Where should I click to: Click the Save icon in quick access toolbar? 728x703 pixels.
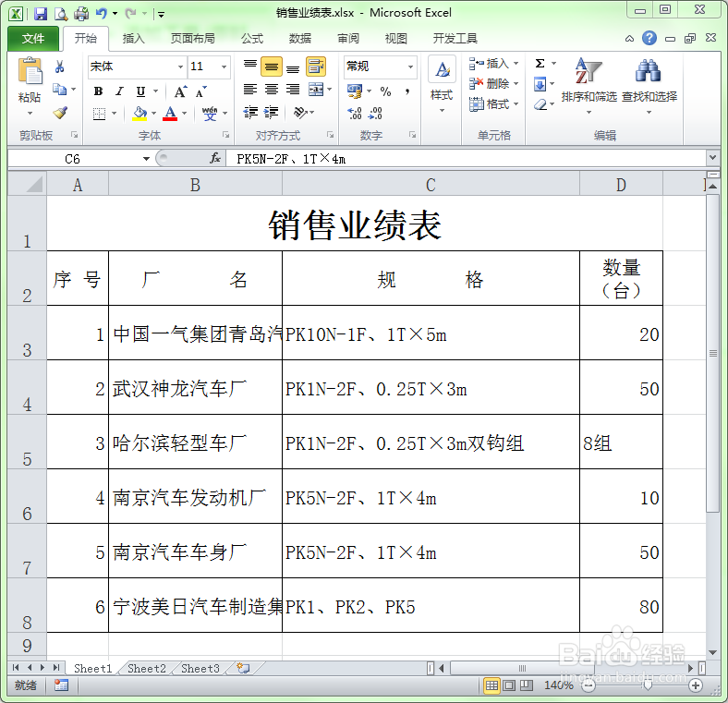[41, 14]
